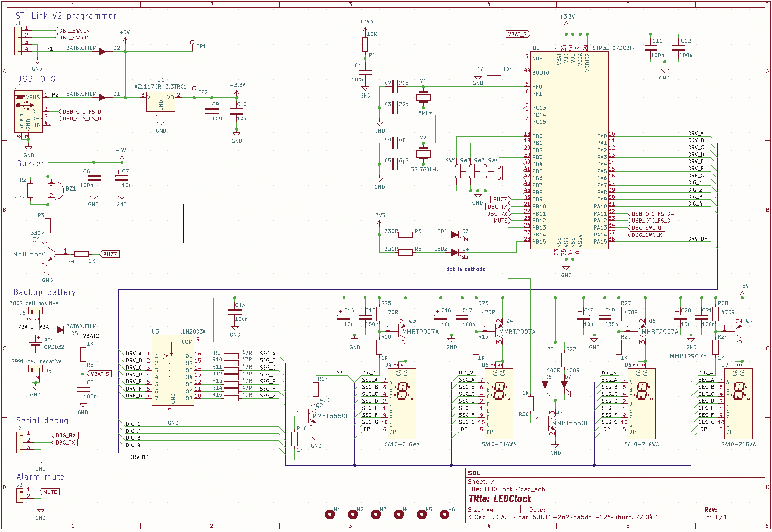Select the VBAT_5 label at the MCU VBAT pin
The image size is (772, 532).
click(518, 34)
